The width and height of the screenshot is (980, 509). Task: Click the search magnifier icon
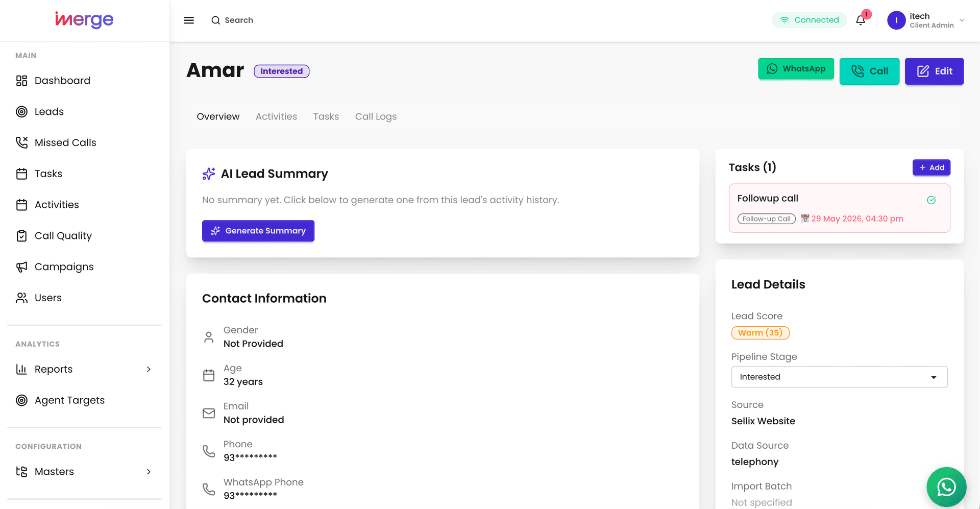[216, 20]
